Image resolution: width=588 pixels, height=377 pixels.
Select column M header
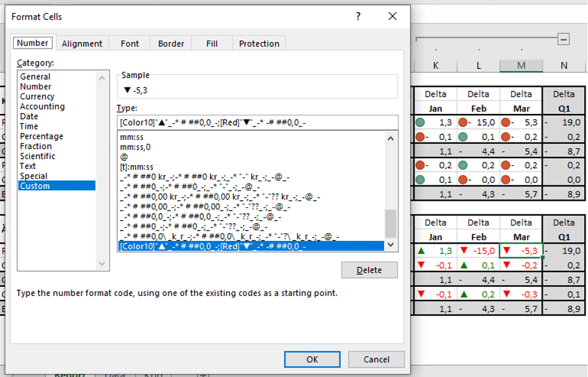click(x=521, y=66)
